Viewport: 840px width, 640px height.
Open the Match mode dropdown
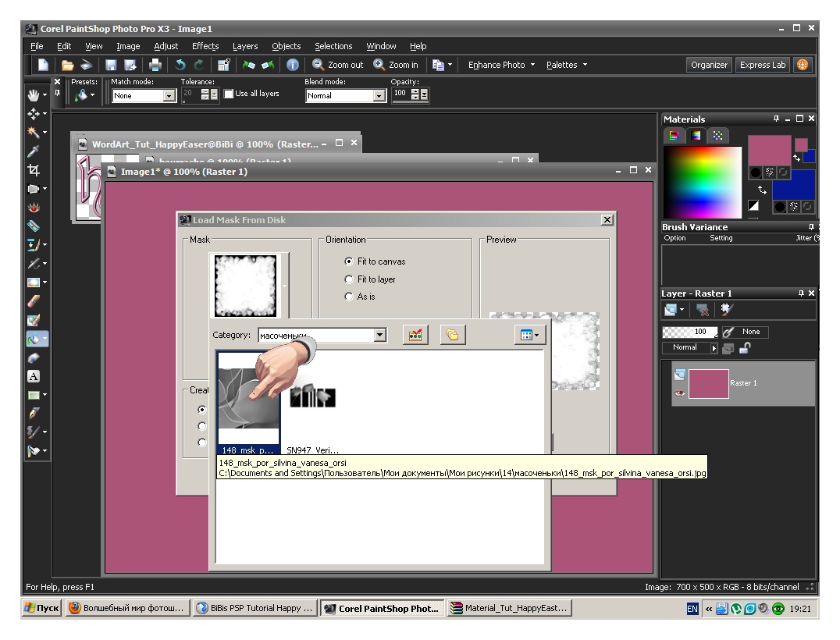tap(169, 96)
